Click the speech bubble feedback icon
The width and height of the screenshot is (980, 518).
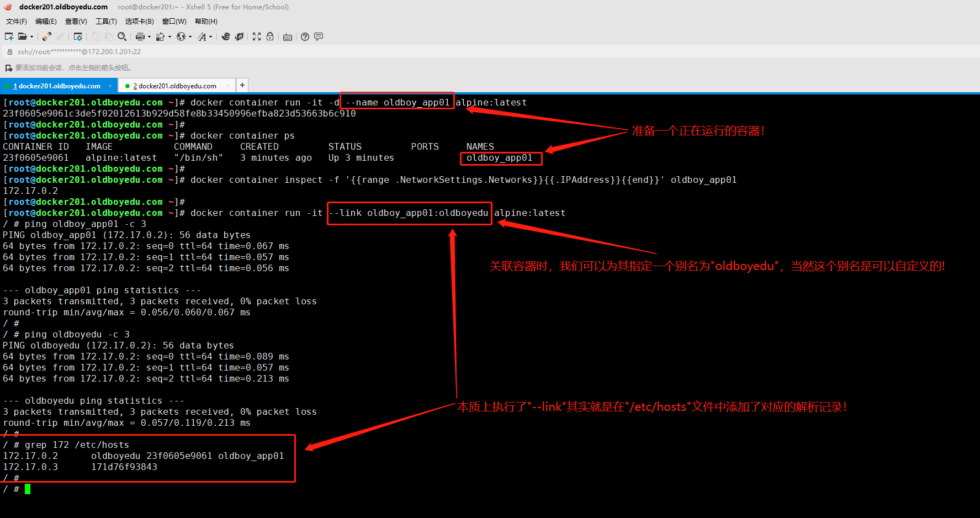pyautogui.click(x=319, y=36)
